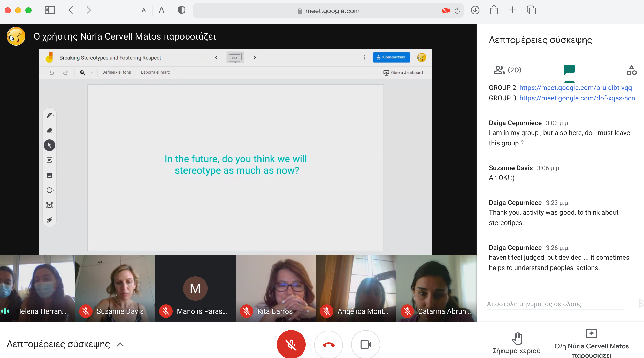Open the participants tab (20)

(x=508, y=70)
